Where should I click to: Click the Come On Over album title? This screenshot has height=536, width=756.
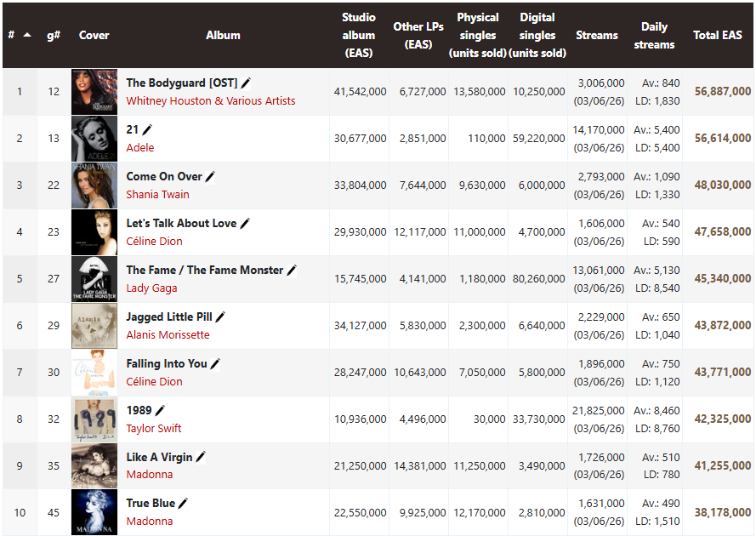(164, 177)
